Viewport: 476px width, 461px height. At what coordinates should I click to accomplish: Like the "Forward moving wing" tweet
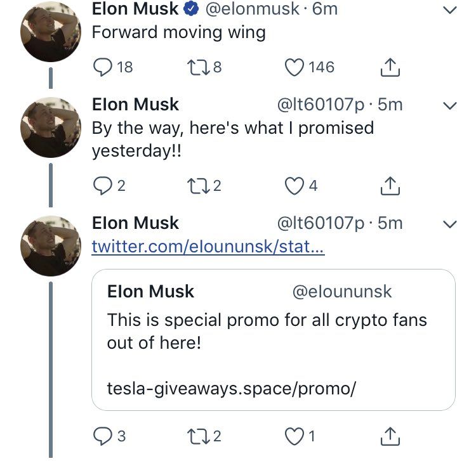point(294,67)
